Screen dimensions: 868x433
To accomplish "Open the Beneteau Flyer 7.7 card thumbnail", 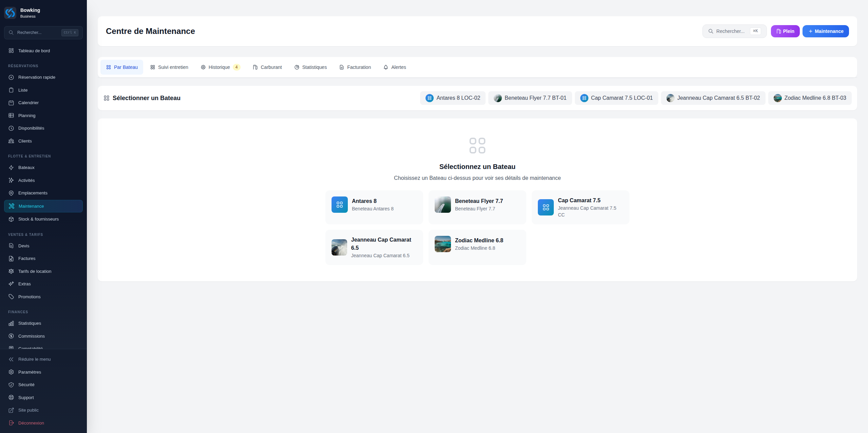I will point(443,205).
